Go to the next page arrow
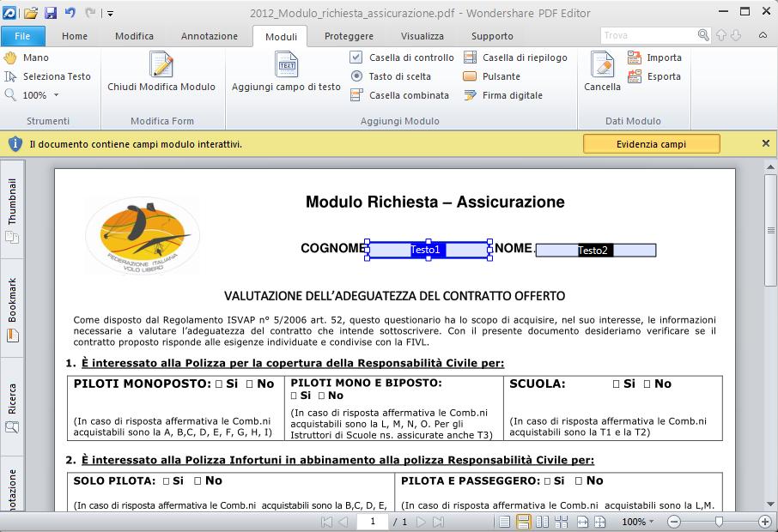 point(422,522)
